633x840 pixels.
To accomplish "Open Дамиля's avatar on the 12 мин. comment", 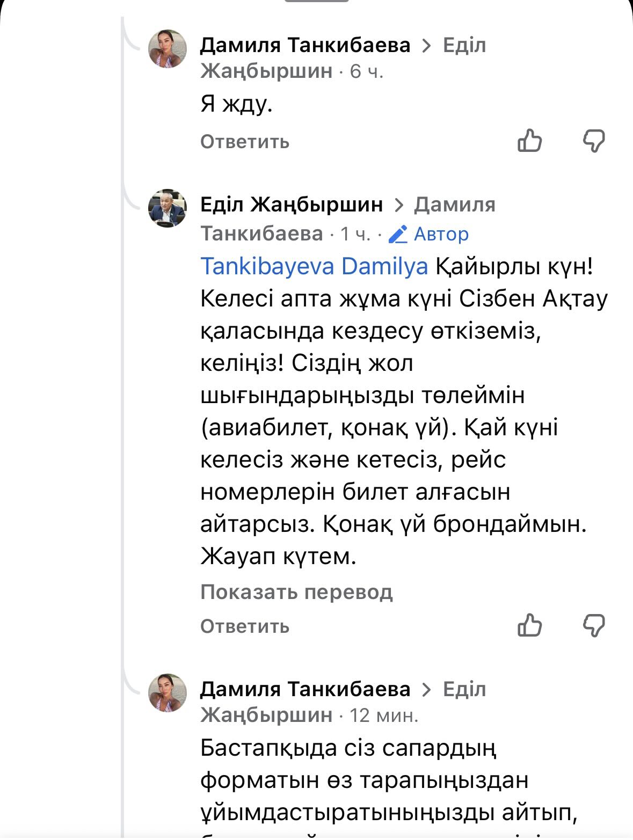I will point(168,693).
